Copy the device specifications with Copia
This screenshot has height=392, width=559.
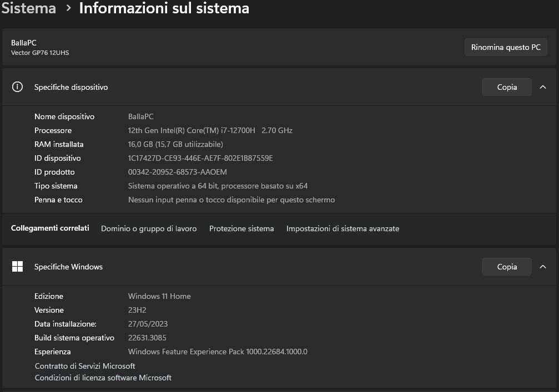[x=506, y=87]
